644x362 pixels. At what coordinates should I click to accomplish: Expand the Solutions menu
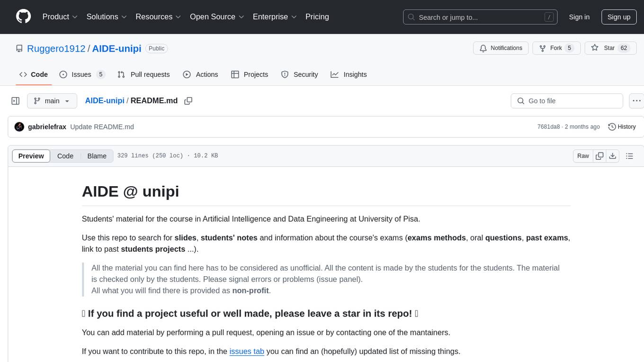107,17
